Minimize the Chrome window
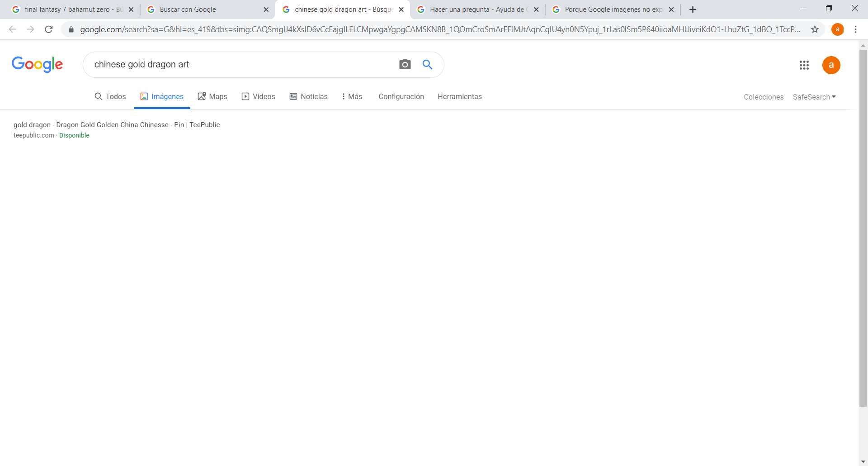 click(x=803, y=9)
